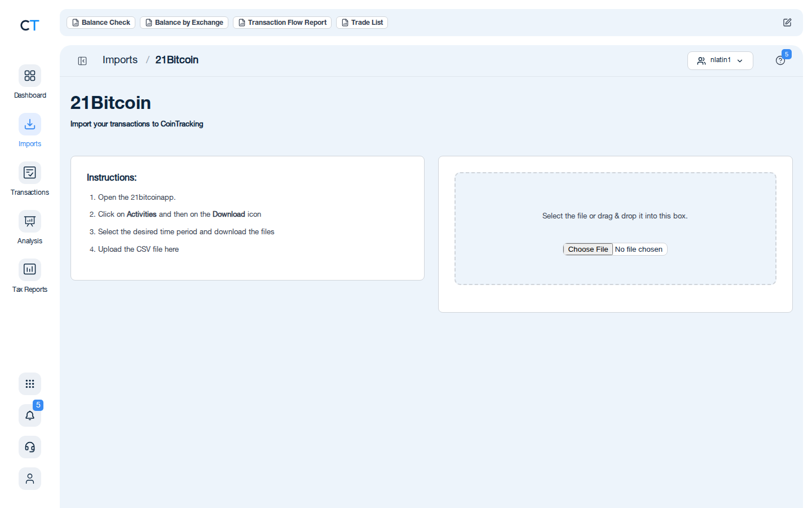
Task: Open the Trade List shortcut
Action: [362, 23]
